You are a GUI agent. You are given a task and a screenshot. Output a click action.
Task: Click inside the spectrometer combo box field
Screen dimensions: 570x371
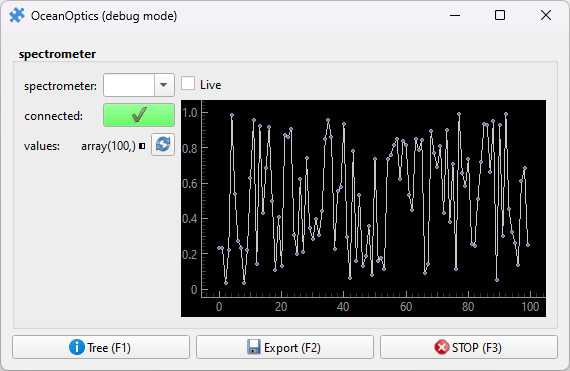[129, 85]
